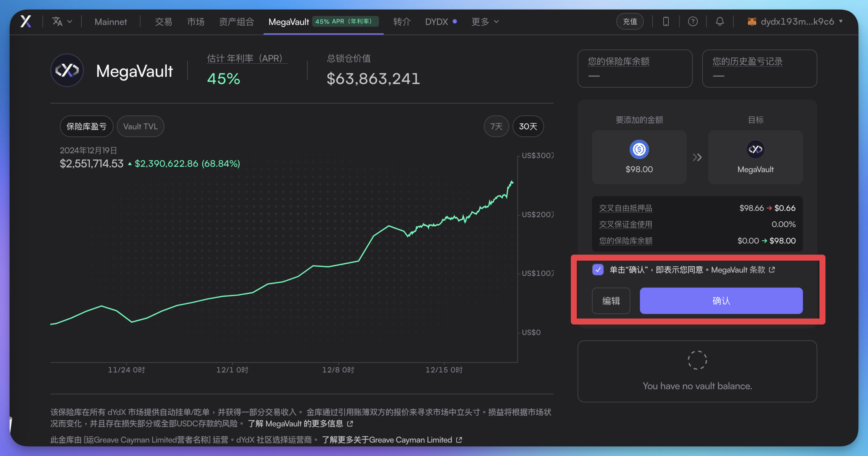The height and width of the screenshot is (456, 868).
Task: Click 'You have no vault balance.' text
Action: 697,386
